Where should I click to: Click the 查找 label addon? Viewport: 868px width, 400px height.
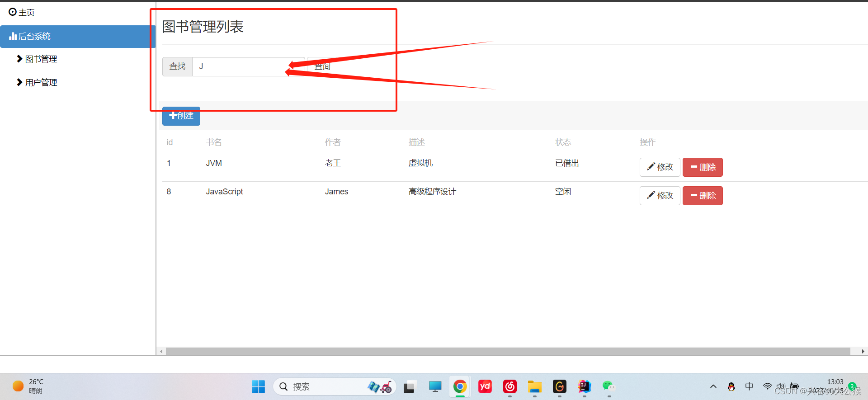click(177, 66)
